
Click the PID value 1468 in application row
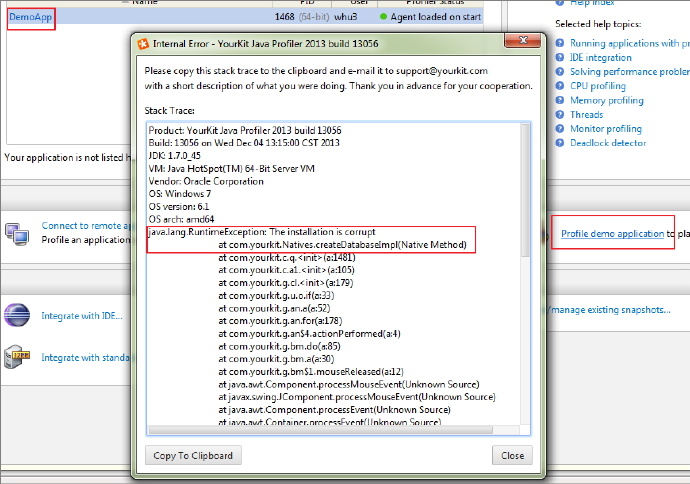284,17
